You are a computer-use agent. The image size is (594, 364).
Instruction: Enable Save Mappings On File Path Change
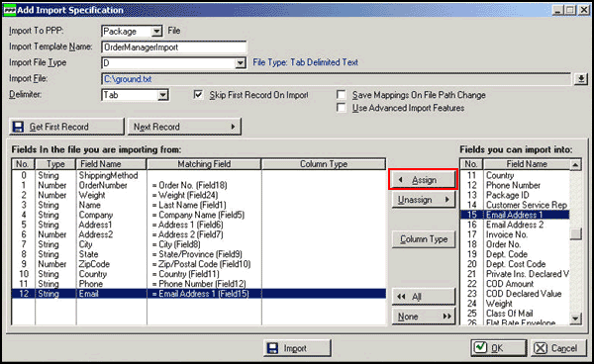341,95
